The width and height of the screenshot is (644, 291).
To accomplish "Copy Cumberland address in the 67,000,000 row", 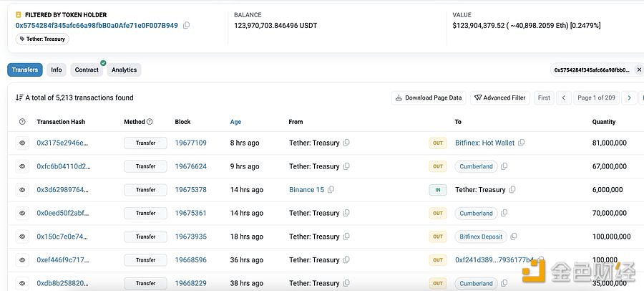I will coord(504,166).
